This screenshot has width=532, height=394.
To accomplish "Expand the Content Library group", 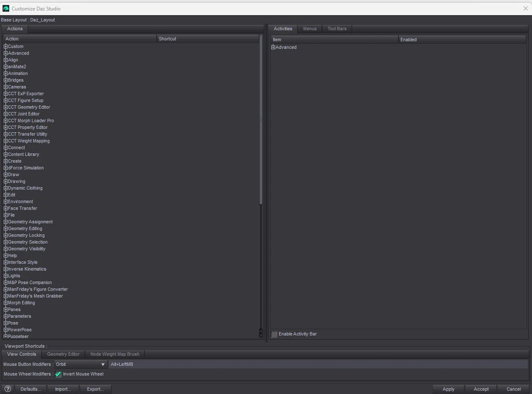I will point(6,154).
